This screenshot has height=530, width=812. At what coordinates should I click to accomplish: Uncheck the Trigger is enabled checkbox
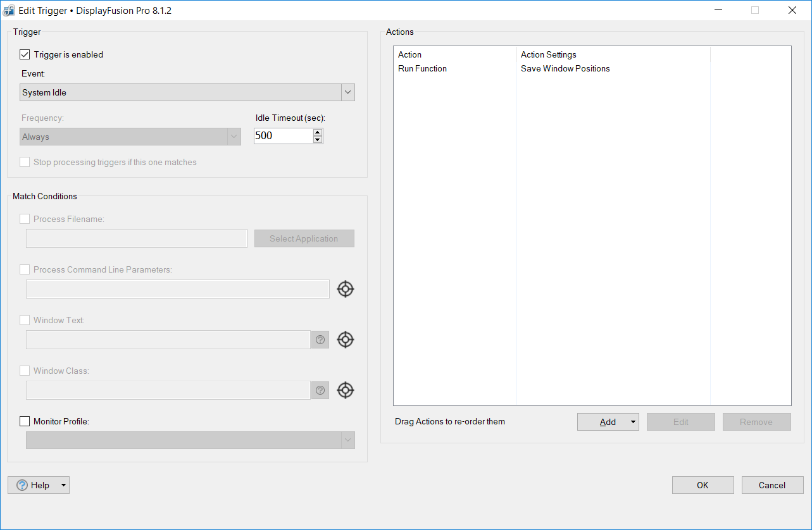click(25, 55)
